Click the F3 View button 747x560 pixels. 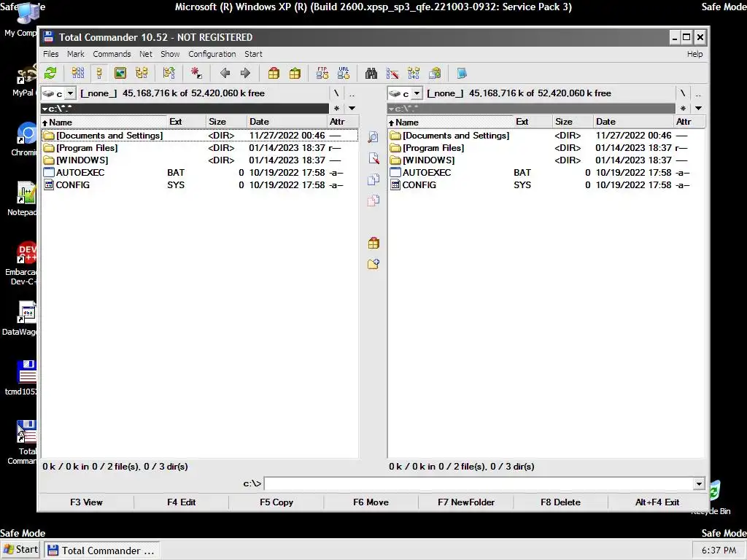coord(86,502)
